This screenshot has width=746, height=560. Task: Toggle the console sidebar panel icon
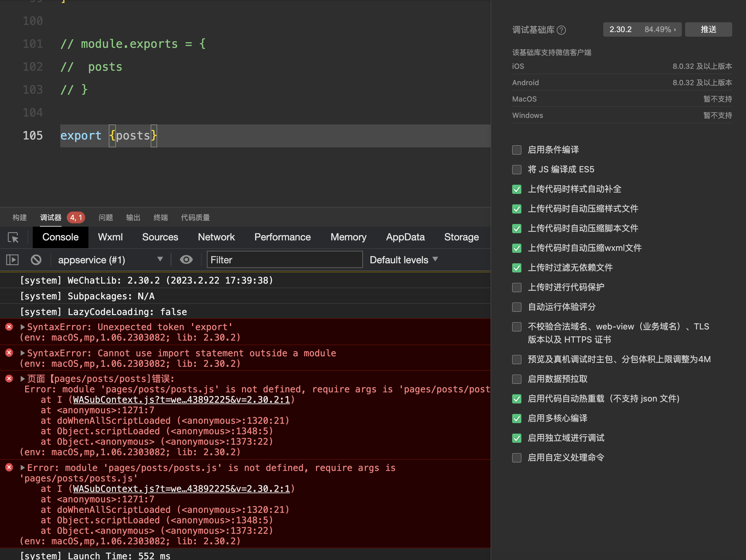tap(12, 260)
